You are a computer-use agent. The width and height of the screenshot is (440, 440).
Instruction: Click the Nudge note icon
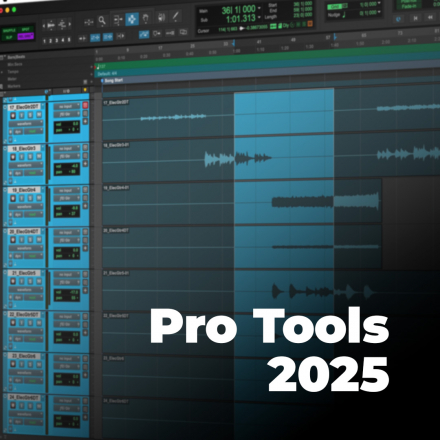click(344, 15)
